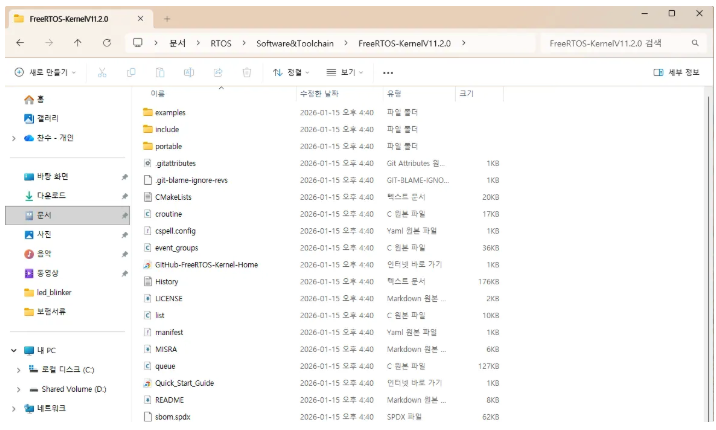Click the search magnifier icon
Image resolution: width=716 pixels, height=430 pixels.
pyautogui.click(x=695, y=43)
